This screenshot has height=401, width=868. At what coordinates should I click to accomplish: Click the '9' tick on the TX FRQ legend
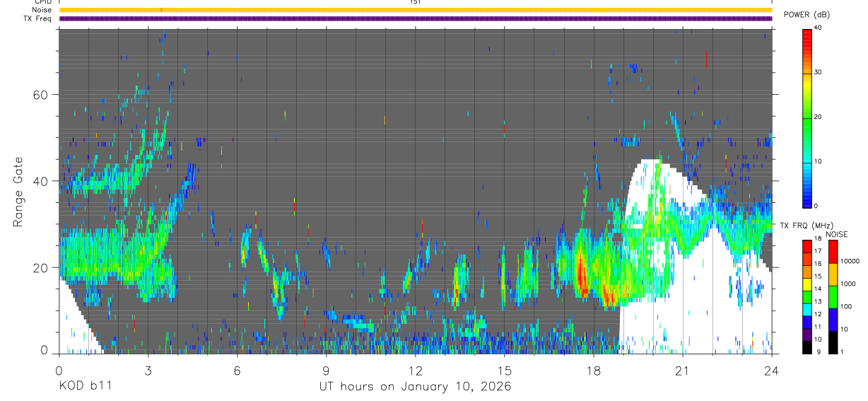(x=818, y=351)
